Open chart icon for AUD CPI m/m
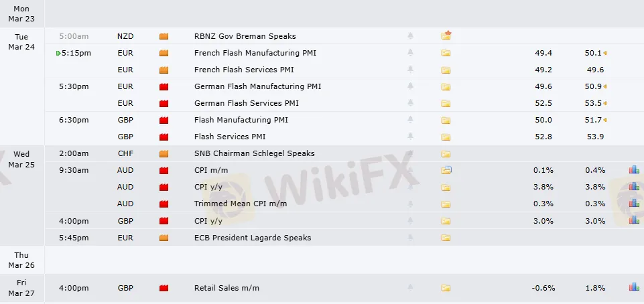Viewport: 644px width, 304px height. click(633, 170)
